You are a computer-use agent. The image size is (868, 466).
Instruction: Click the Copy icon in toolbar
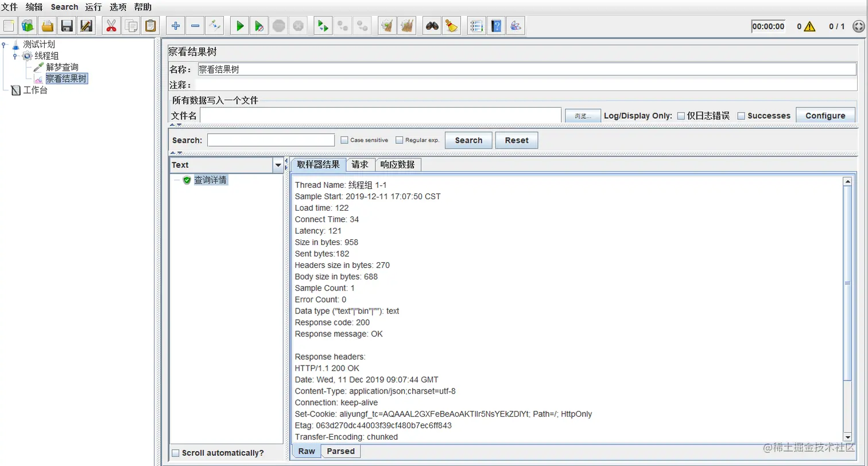click(131, 26)
